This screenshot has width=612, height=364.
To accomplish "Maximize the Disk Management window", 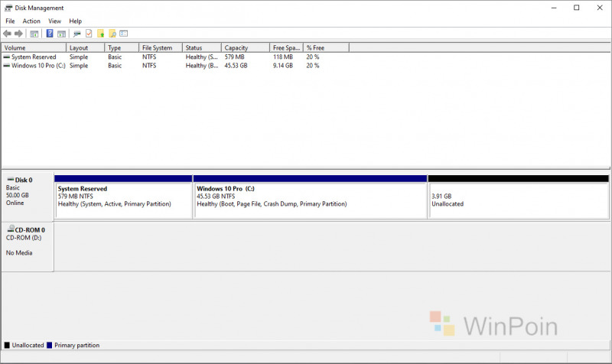I will (577, 8).
